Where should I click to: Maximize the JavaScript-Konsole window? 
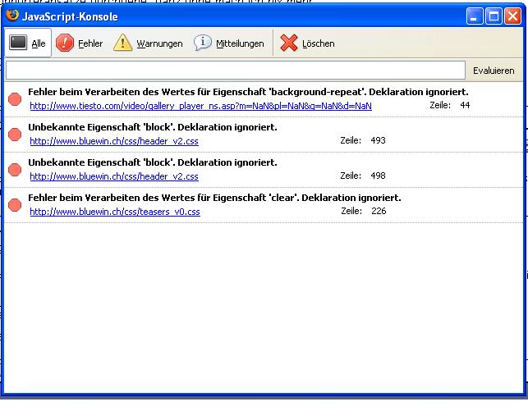coord(495,16)
